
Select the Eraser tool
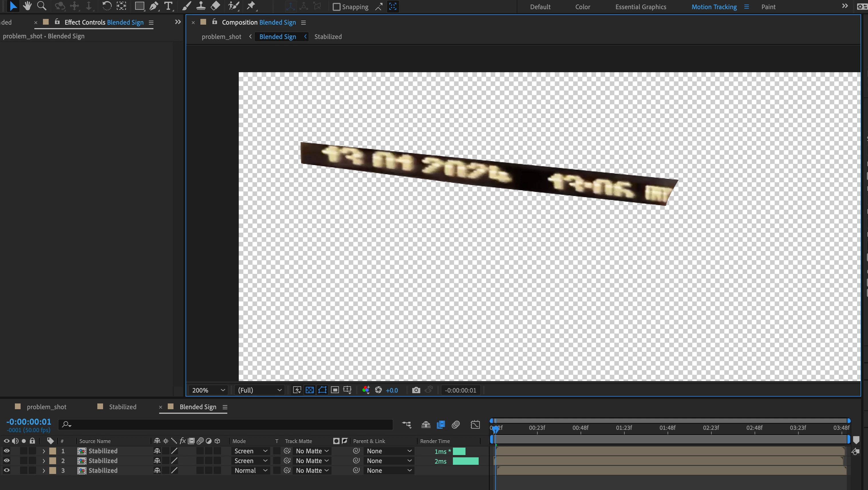coord(215,6)
